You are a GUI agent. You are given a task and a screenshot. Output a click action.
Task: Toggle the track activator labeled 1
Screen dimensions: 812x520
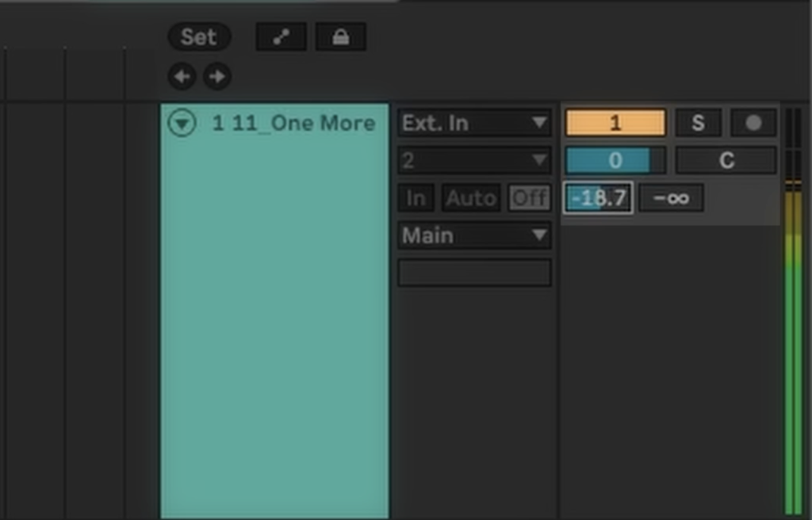615,123
